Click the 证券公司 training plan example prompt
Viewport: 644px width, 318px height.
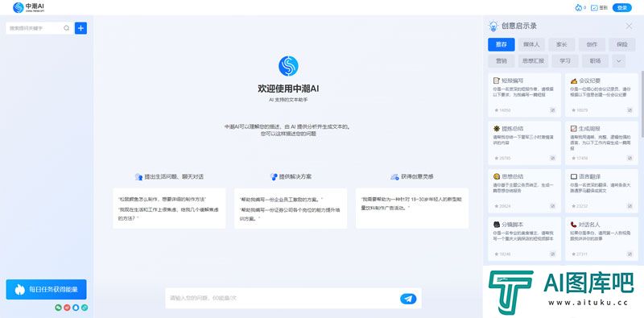(291, 213)
